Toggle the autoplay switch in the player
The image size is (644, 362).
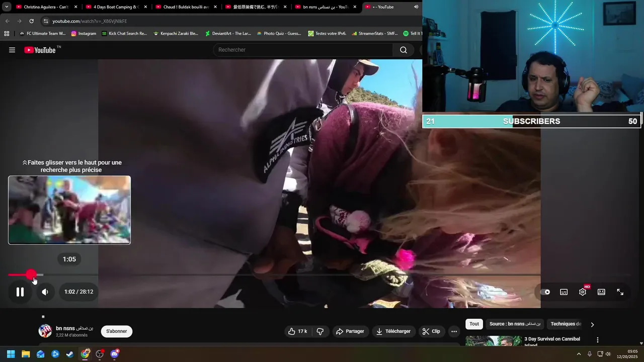click(x=545, y=292)
